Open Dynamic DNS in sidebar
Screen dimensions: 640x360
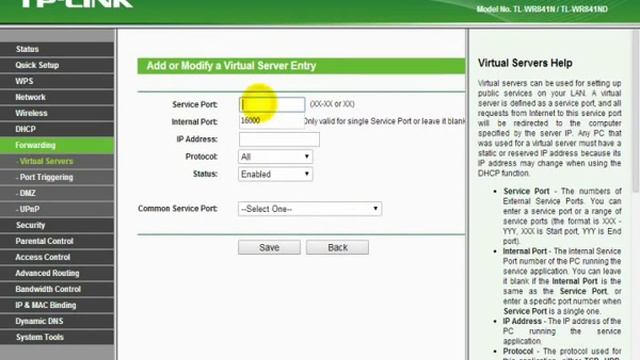tap(57, 321)
